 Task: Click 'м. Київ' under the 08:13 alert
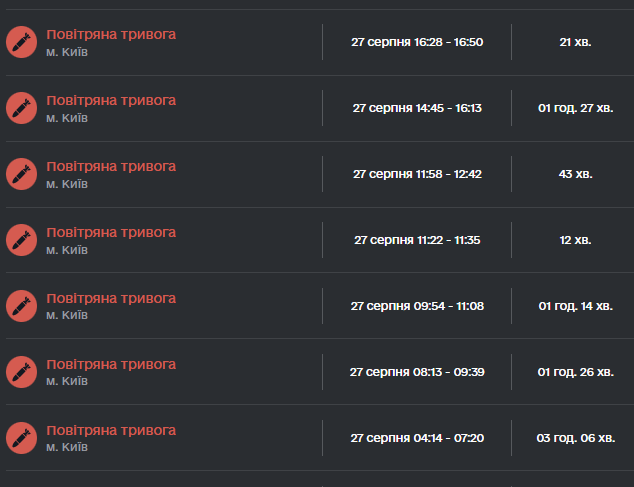(x=67, y=381)
